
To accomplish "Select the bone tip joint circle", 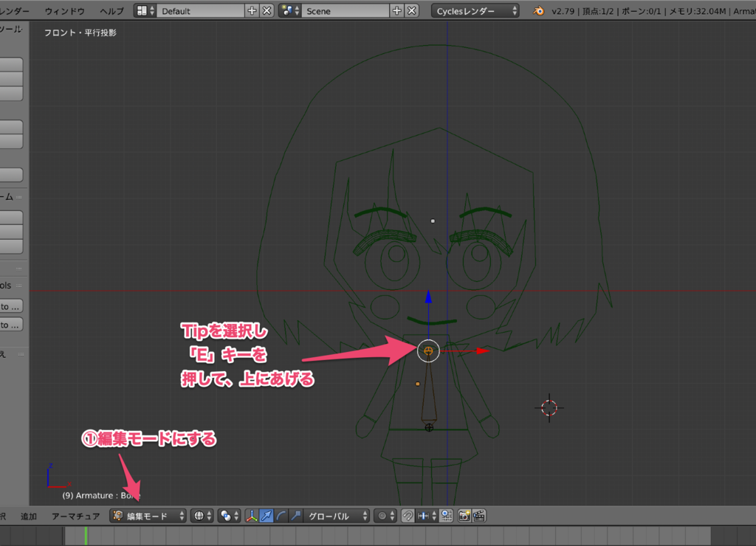I will [x=428, y=350].
